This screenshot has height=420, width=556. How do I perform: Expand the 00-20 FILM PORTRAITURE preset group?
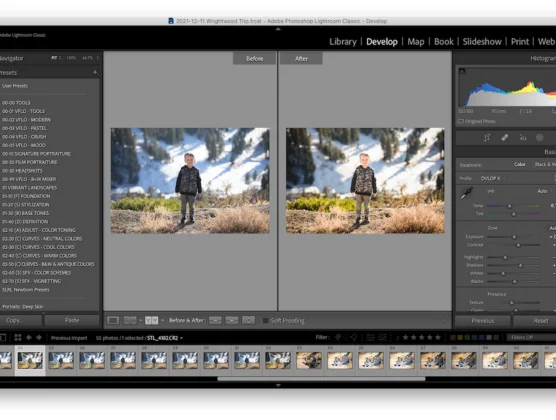tap(30, 162)
